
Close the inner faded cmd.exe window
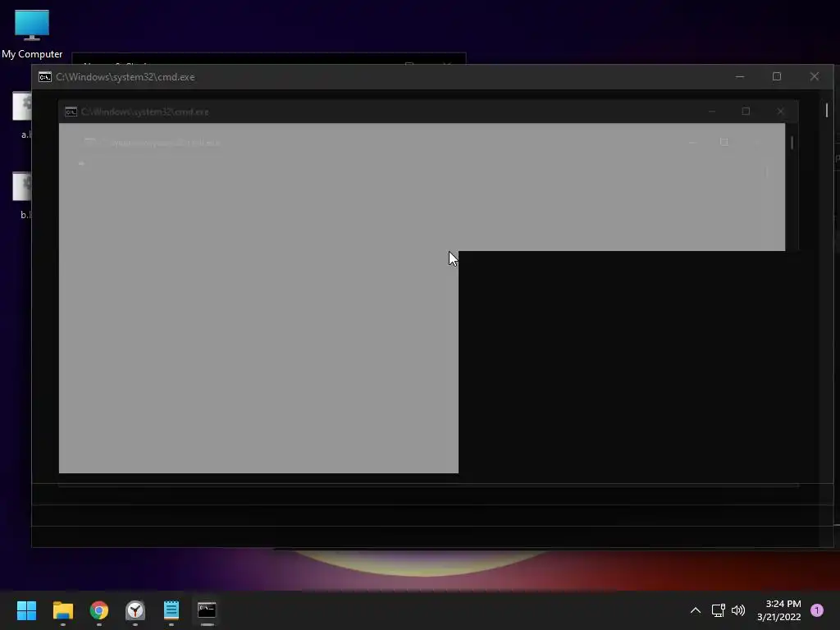tap(781, 111)
